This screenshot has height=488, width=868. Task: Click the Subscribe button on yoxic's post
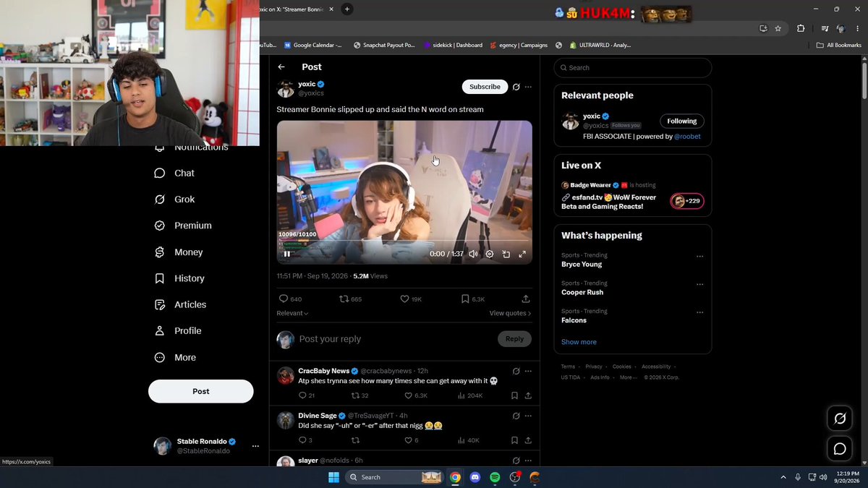pos(485,87)
